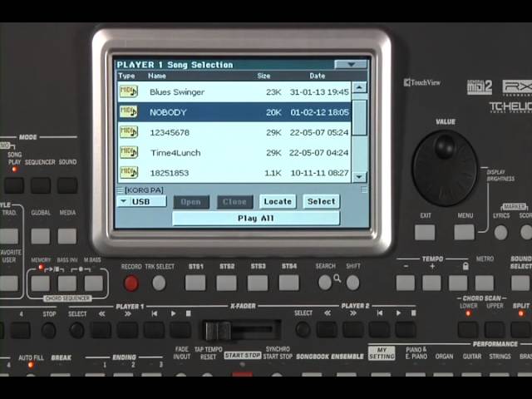
Task: Click the VALUE dial
Action: point(445,168)
